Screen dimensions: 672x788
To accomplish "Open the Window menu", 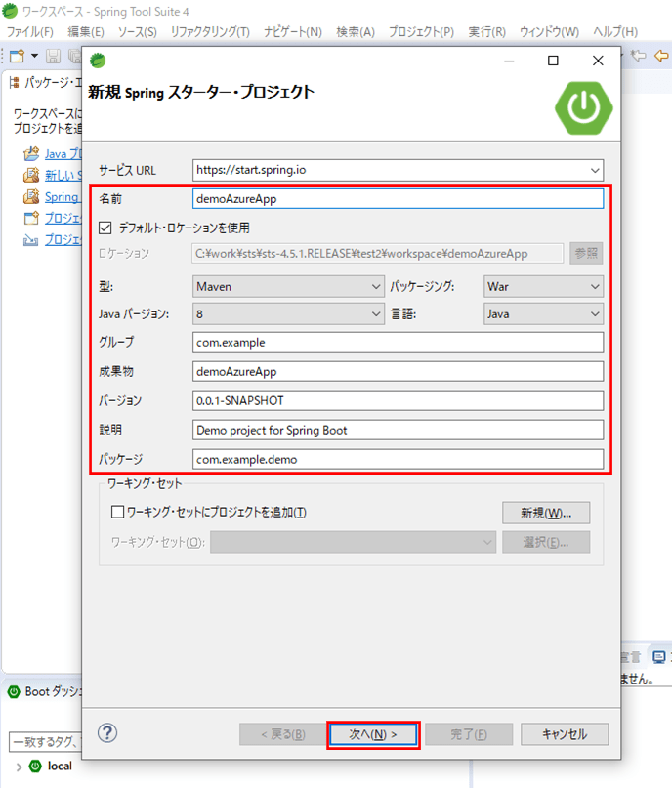I will point(549,32).
